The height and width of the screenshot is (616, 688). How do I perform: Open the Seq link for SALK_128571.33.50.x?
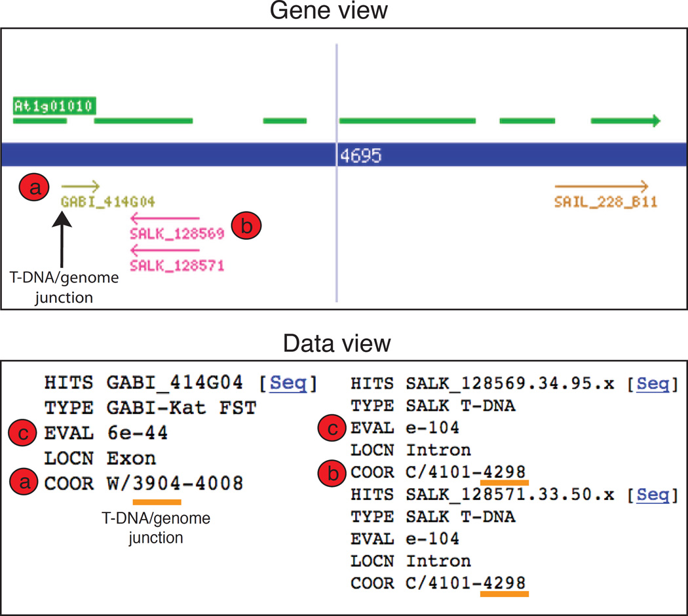coord(653,495)
